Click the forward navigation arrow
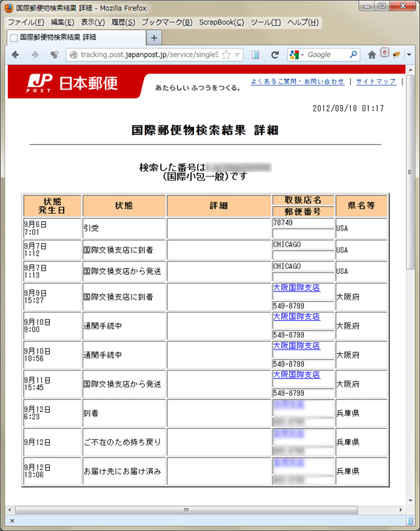The image size is (420, 531). (x=35, y=55)
